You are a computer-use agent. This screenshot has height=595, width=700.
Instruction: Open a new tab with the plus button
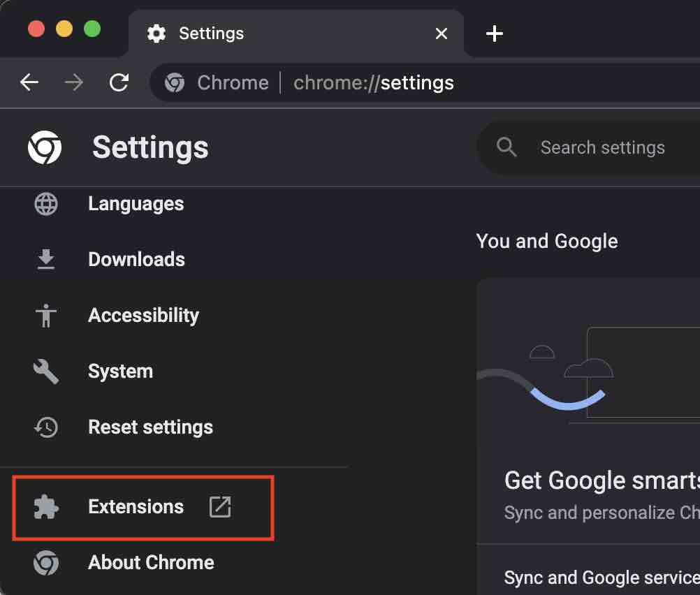click(x=495, y=34)
